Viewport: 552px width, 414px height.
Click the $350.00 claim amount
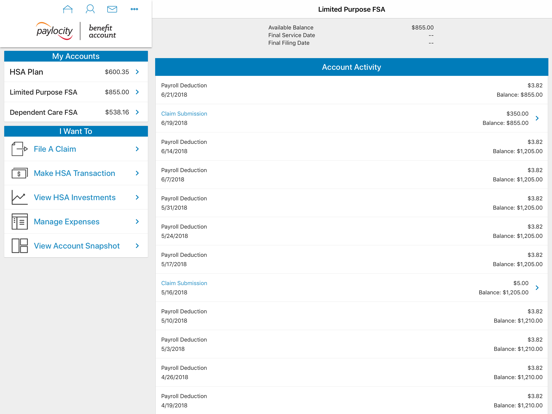(x=518, y=114)
